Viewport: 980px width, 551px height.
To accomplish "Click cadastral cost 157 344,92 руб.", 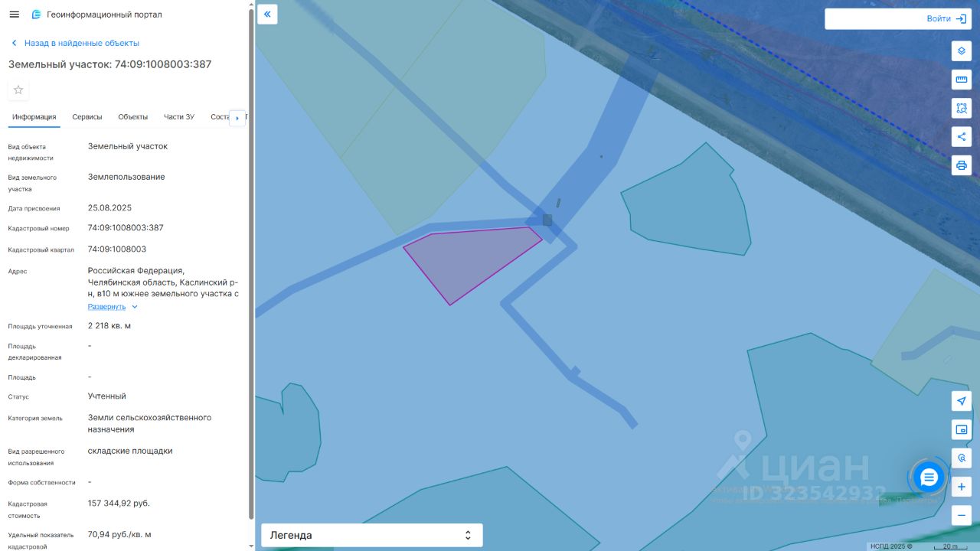I will (x=119, y=504).
